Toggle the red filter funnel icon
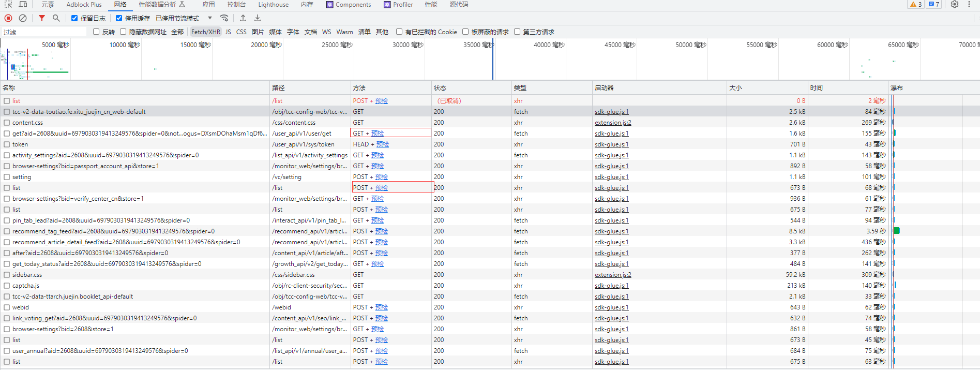This screenshot has height=370, width=980. click(x=42, y=18)
